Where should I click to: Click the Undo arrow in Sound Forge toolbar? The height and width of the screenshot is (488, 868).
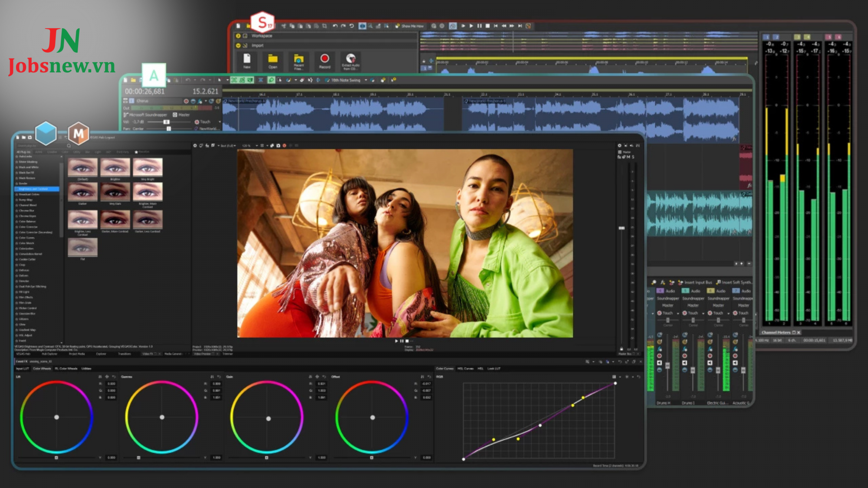[335, 26]
